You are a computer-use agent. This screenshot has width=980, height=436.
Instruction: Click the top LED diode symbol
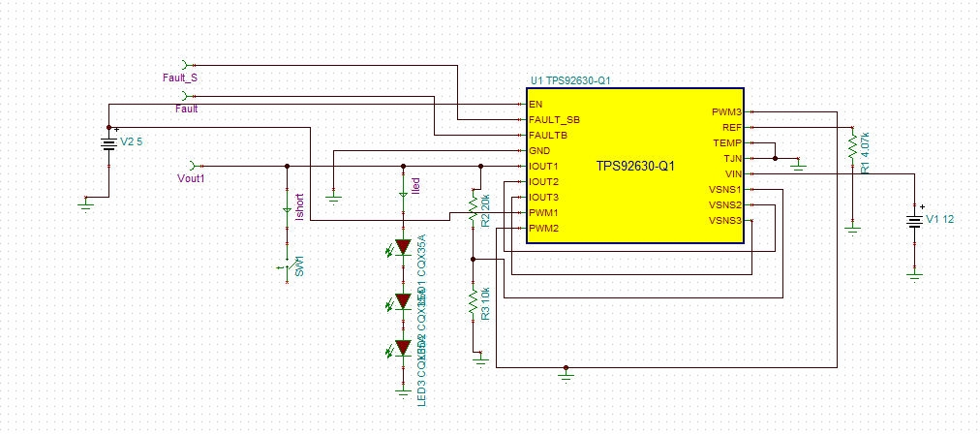click(402, 247)
